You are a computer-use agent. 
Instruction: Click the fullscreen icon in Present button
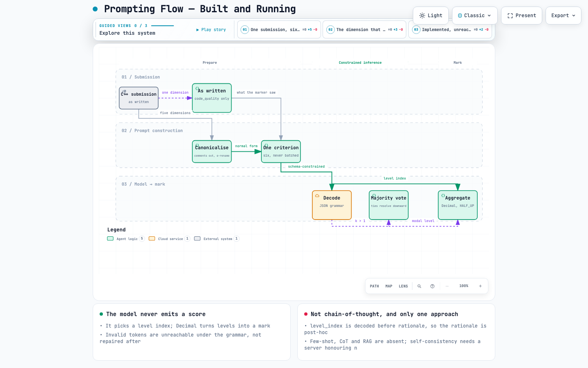(x=510, y=16)
